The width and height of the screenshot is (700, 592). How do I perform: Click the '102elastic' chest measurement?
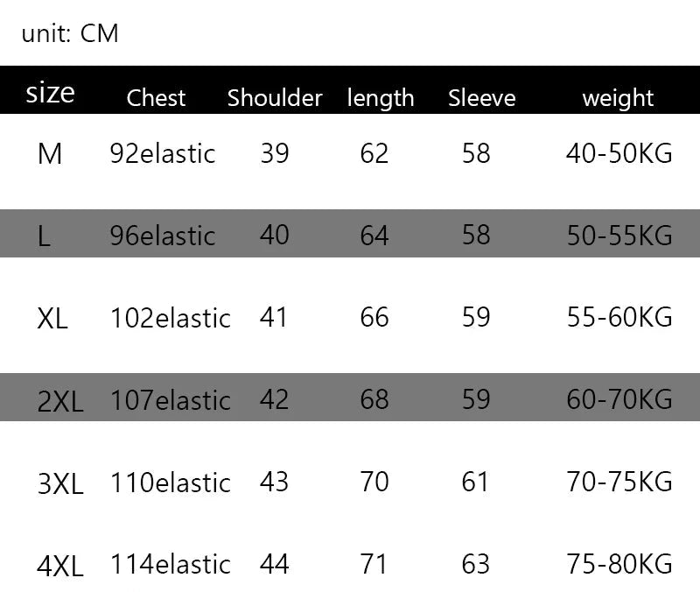click(x=171, y=318)
